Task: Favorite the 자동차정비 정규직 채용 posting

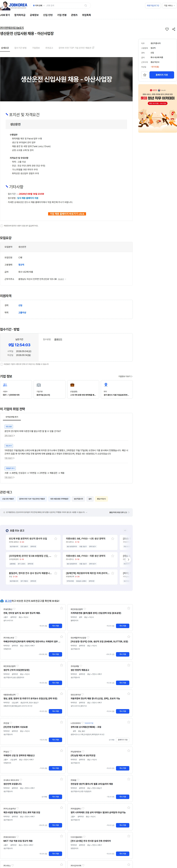Action: click(x=128, y=693)
